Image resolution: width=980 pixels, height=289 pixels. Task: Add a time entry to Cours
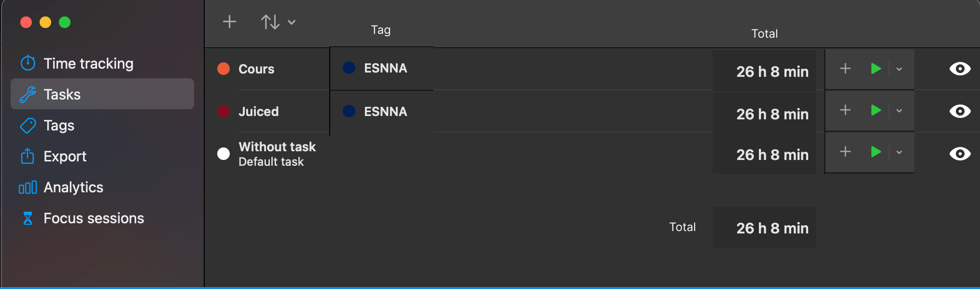pyautogui.click(x=845, y=69)
